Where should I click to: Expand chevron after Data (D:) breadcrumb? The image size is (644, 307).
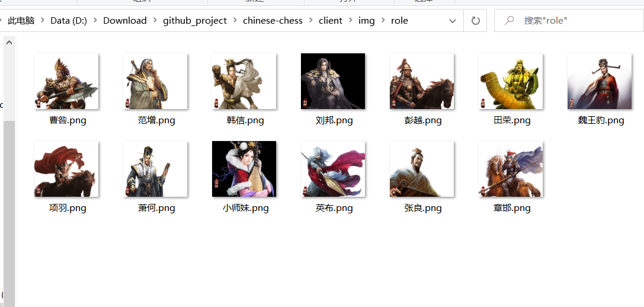click(x=95, y=21)
